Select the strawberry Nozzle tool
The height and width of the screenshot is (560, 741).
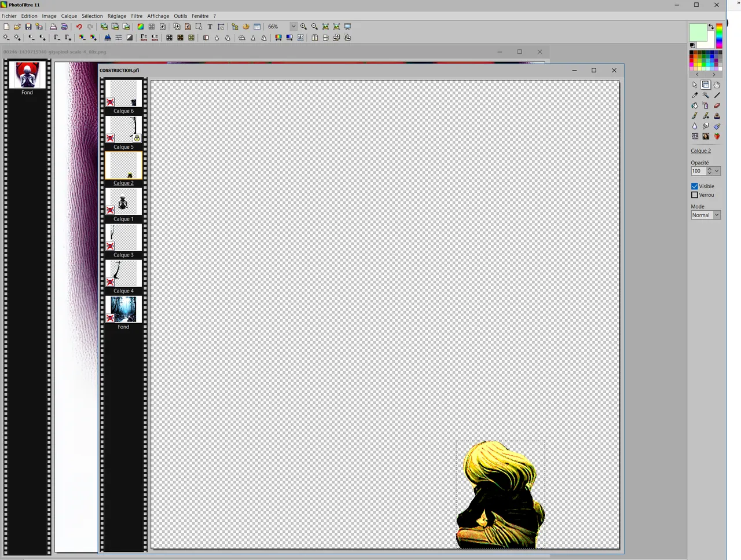click(x=717, y=136)
